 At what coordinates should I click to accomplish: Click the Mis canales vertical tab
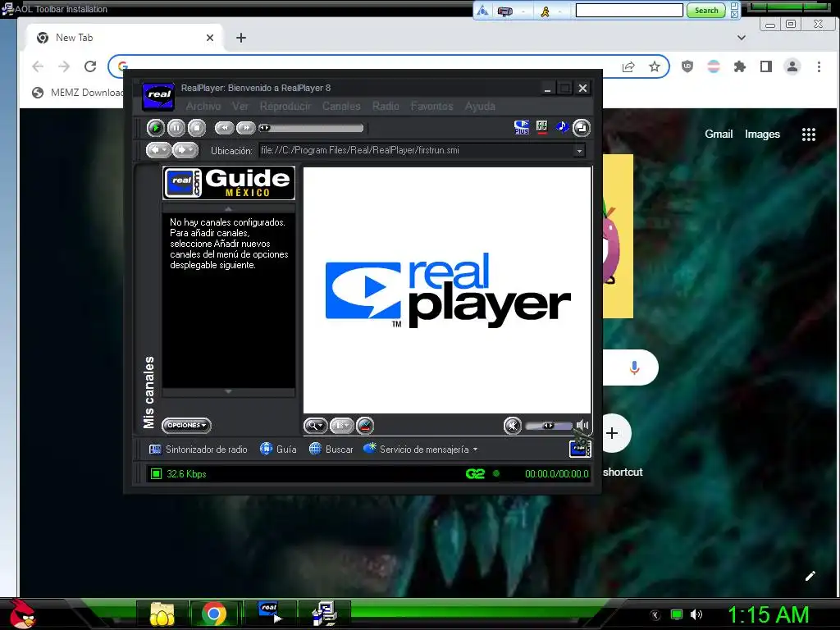[148, 392]
